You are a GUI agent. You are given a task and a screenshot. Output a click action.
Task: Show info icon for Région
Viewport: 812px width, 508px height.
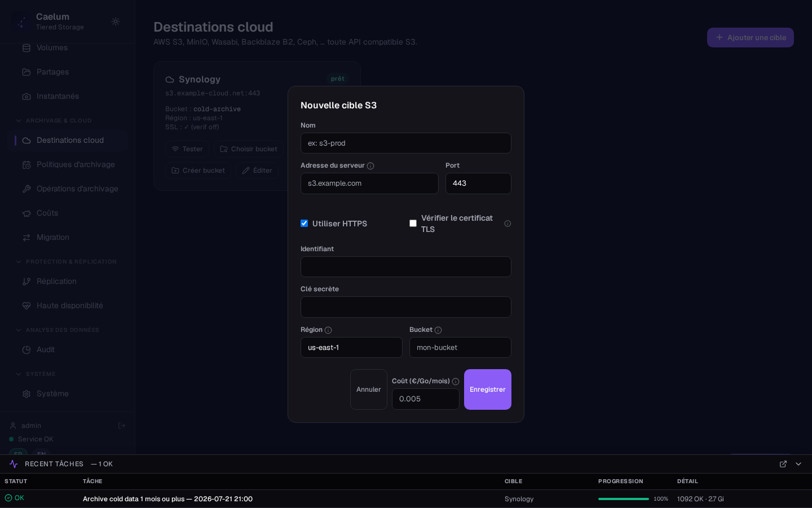tap(328, 330)
